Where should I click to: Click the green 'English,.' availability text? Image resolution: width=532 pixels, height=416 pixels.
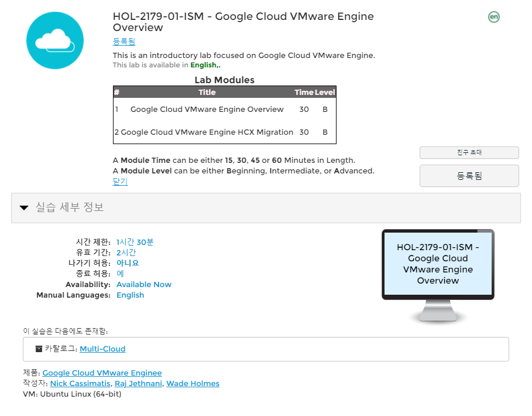[205, 65]
